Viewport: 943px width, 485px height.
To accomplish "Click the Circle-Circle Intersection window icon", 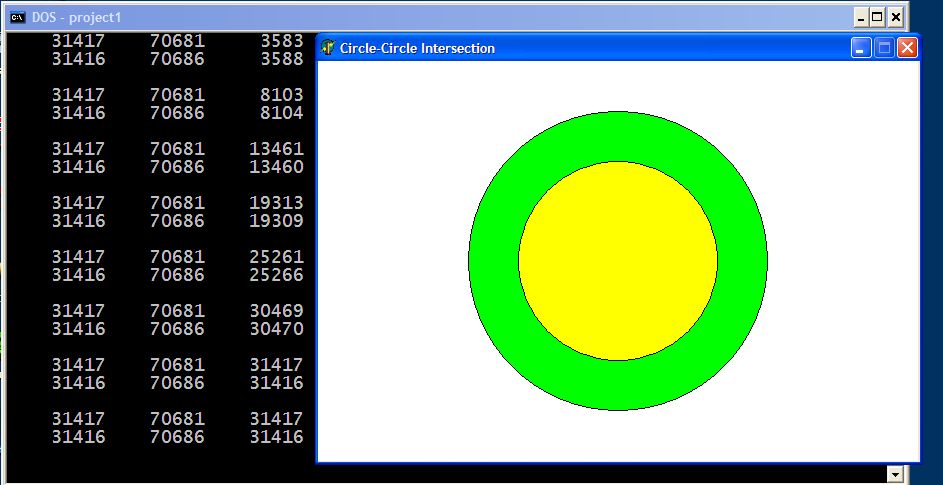I will (328, 47).
